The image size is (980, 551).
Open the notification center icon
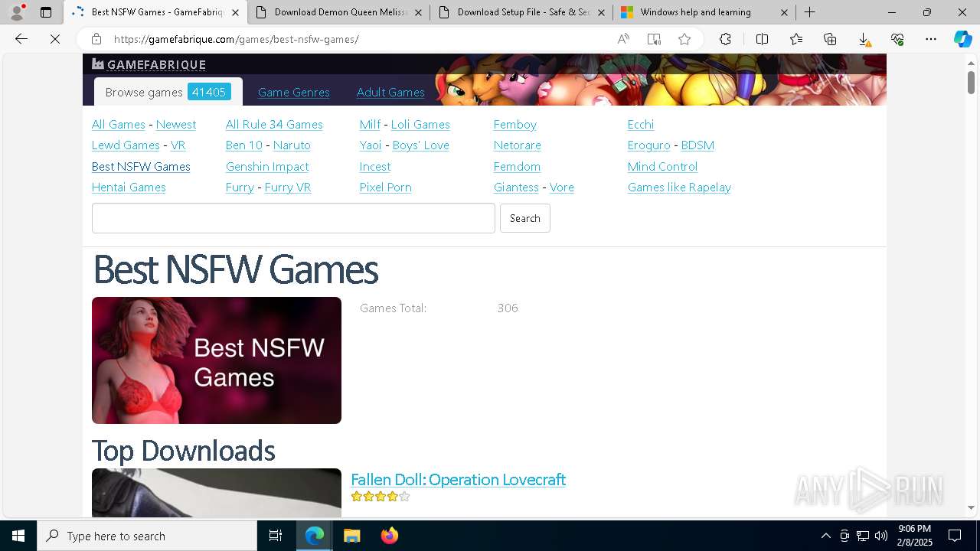(x=955, y=536)
